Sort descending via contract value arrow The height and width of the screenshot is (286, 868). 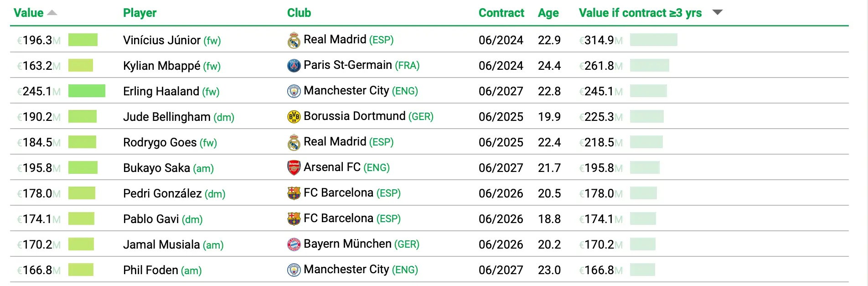click(718, 12)
